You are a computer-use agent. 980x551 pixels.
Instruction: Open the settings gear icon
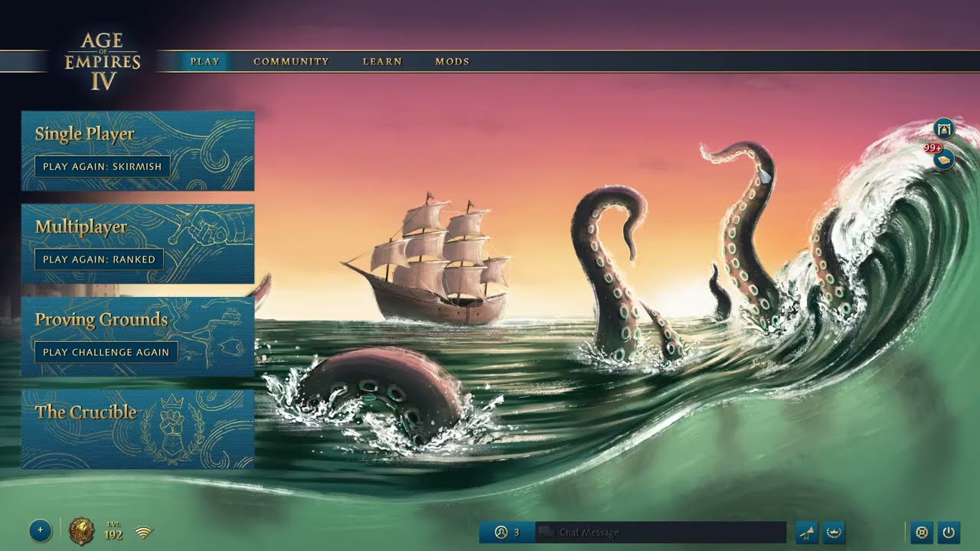pos(922,532)
